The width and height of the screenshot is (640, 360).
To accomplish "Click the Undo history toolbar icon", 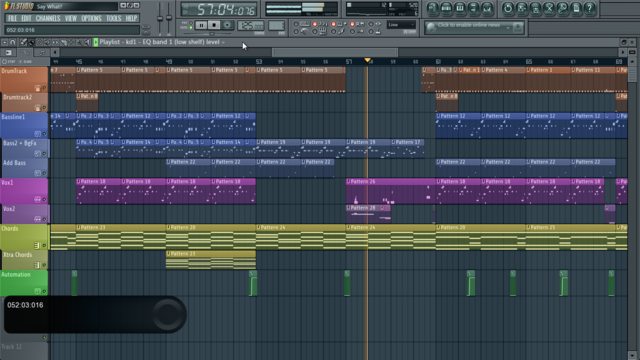I will 508,9.
